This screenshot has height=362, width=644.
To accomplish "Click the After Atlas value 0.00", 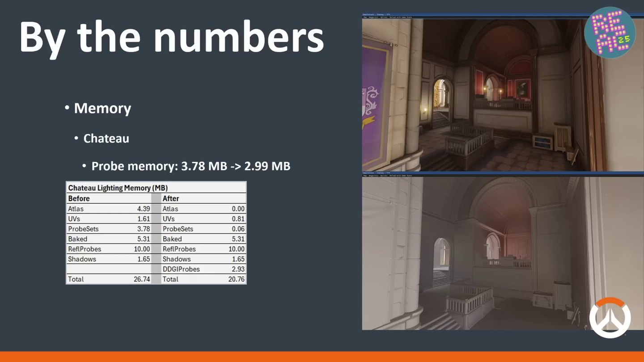I will point(238,209).
